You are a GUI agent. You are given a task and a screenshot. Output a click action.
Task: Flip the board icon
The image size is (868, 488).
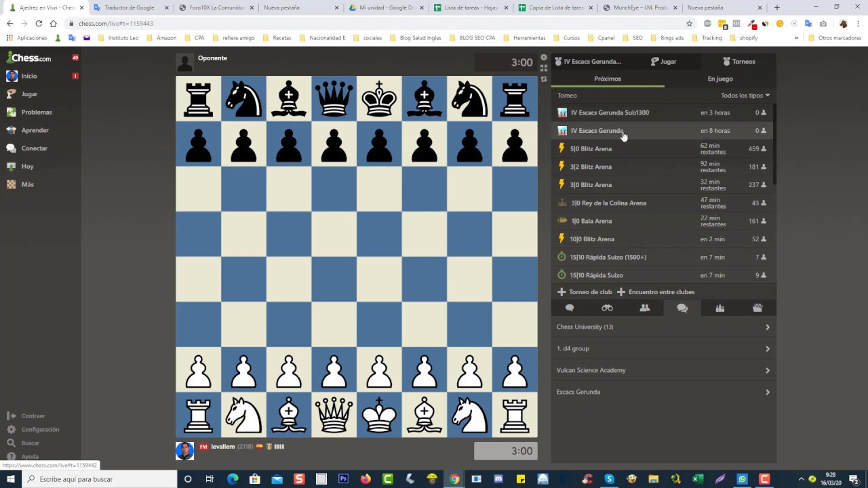[543, 79]
